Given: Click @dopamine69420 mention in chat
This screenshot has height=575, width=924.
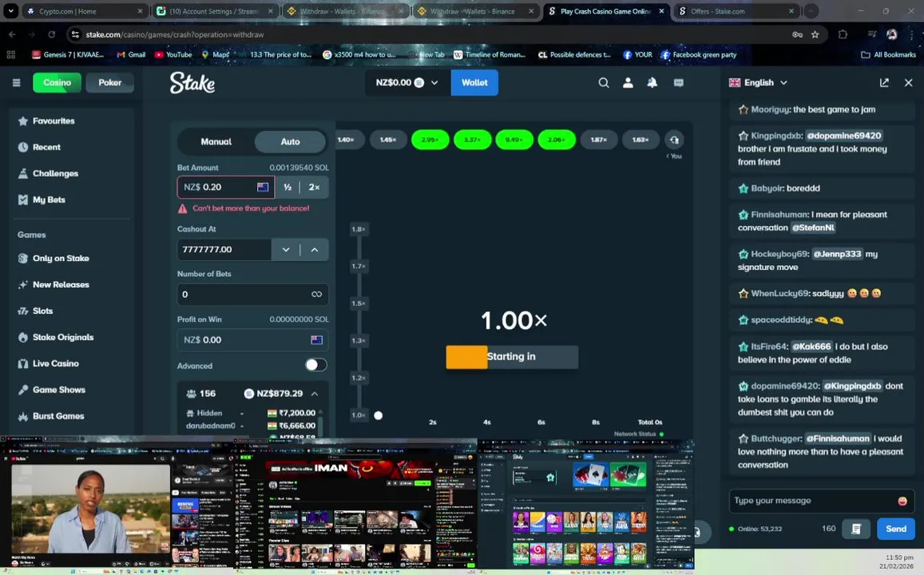Looking at the screenshot, I should tap(844, 136).
